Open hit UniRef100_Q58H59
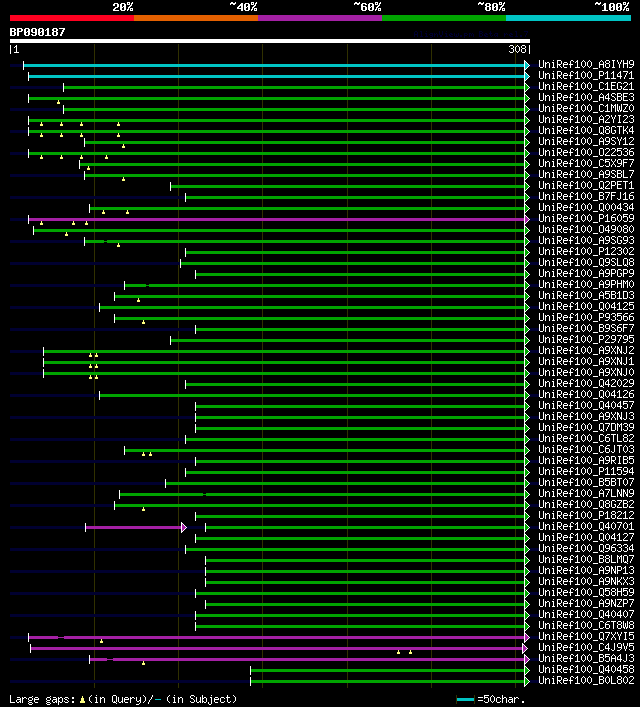640x707 pixels. coord(586,592)
